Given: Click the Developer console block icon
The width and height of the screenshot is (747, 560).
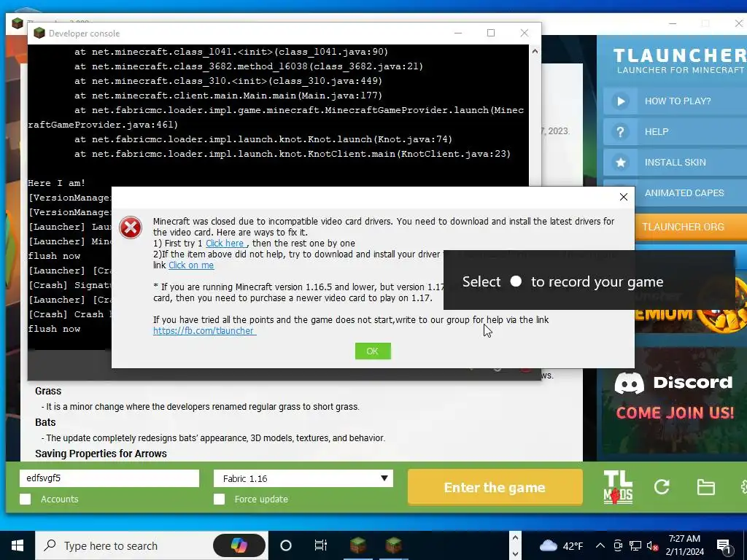Looking at the screenshot, I should click(39, 33).
